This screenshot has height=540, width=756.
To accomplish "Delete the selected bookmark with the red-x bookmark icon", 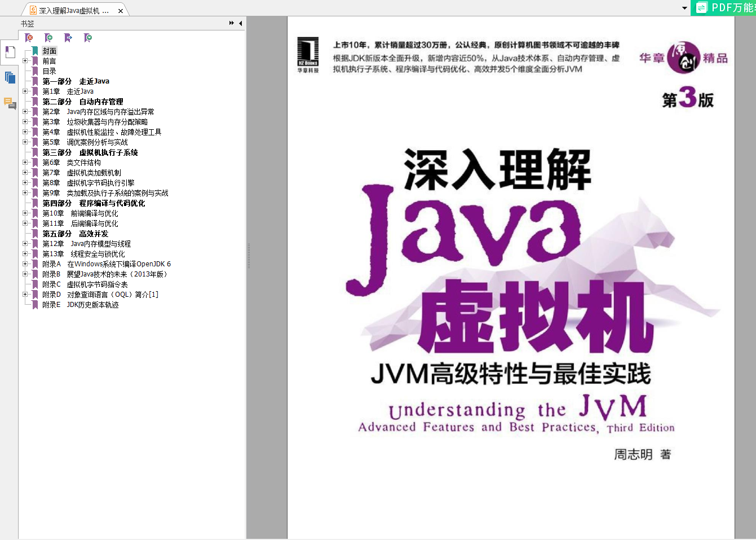I will [x=29, y=38].
